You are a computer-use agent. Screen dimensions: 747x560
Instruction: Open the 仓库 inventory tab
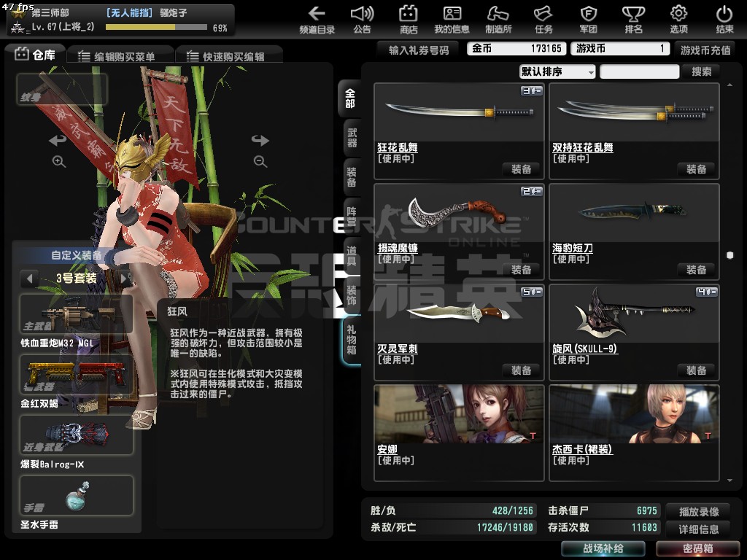(x=35, y=54)
